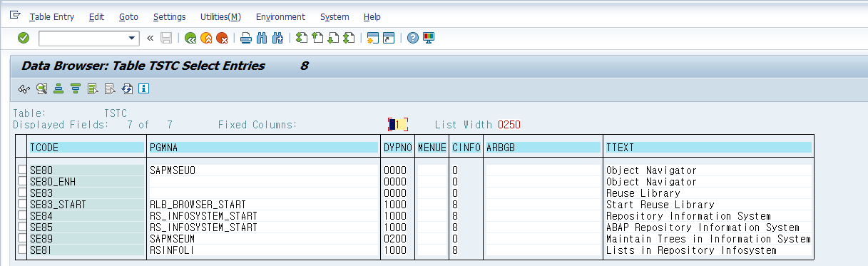Click the Check Table magnifier icon
Image resolution: width=868 pixels, height=266 pixels.
(x=41, y=89)
